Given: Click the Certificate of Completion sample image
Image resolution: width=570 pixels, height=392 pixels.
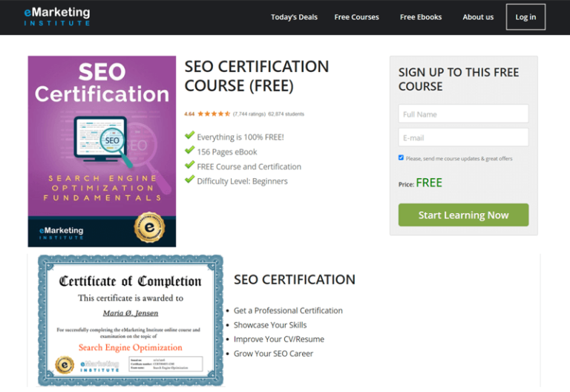Looking at the screenshot, I should pyautogui.click(x=131, y=321).
